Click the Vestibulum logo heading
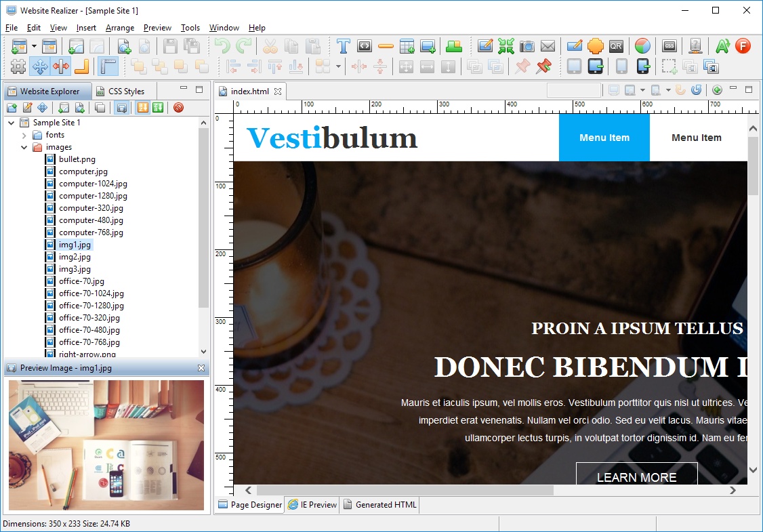Screen dimensions: 763x532 point(332,138)
